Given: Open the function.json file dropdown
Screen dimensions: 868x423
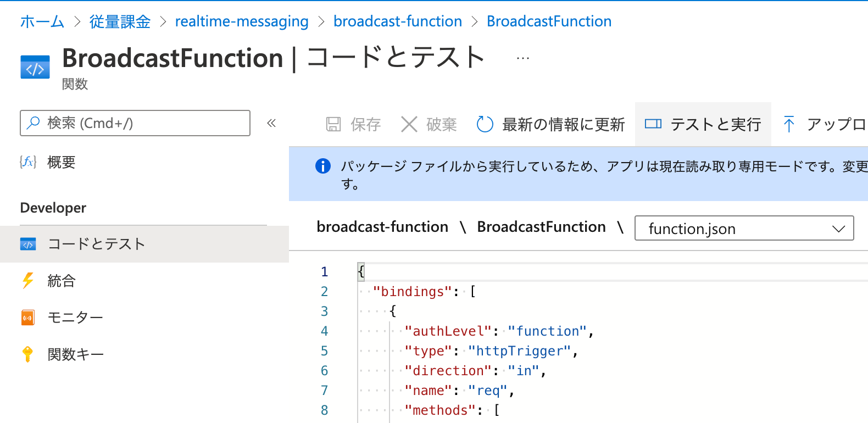Looking at the screenshot, I should pyautogui.click(x=744, y=229).
